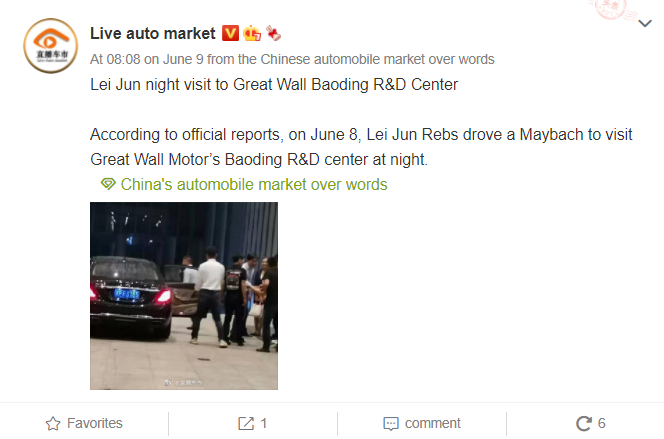Click the green diamond super-topic icon
Viewport: 664px width, 439px height.
(x=108, y=184)
